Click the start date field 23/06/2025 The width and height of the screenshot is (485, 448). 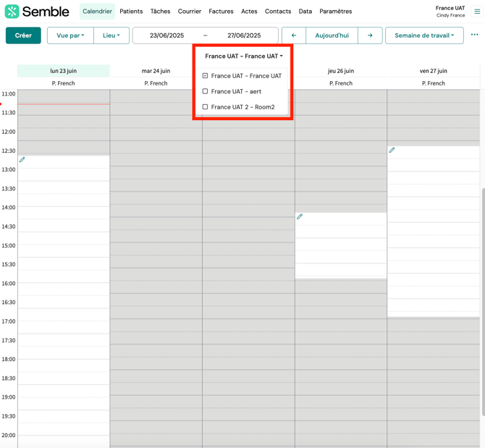tap(166, 35)
